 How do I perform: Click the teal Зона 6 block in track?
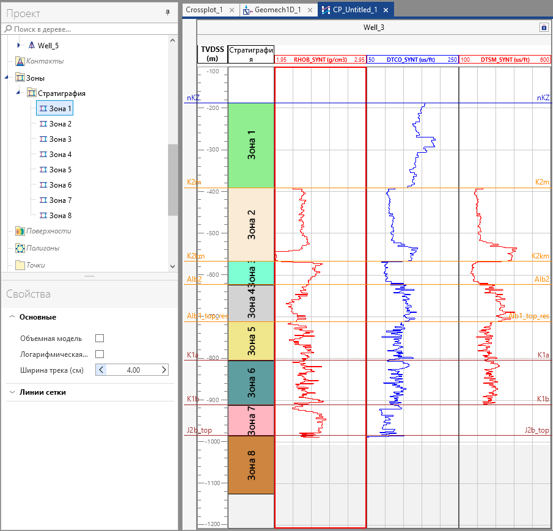tap(251, 383)
